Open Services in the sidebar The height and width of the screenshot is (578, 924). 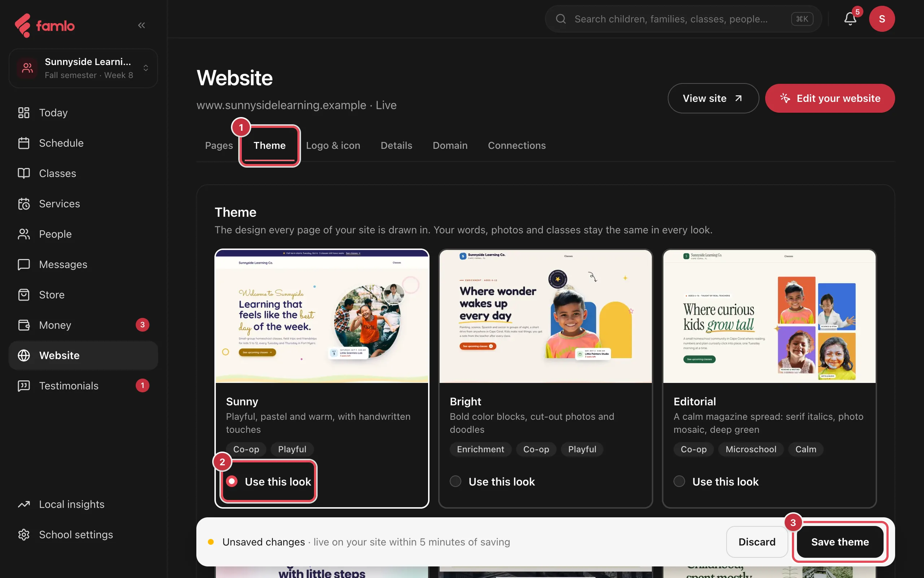[x=83, y=204]
